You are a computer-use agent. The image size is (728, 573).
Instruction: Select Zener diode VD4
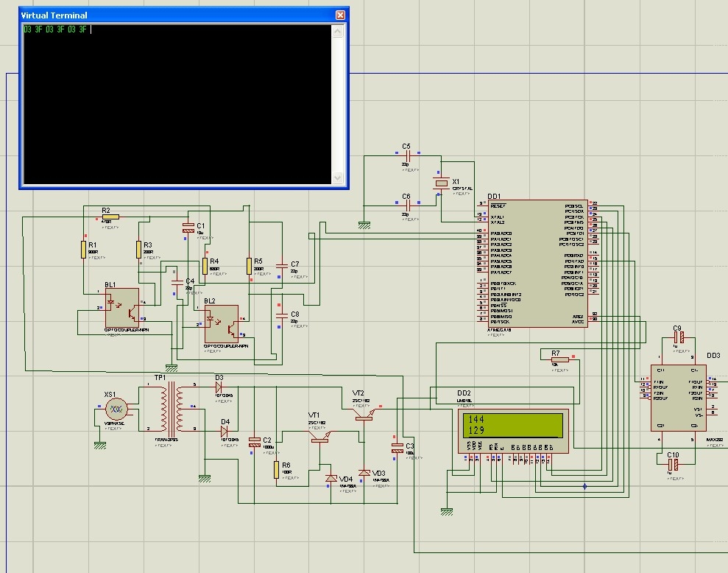point(331,478)
